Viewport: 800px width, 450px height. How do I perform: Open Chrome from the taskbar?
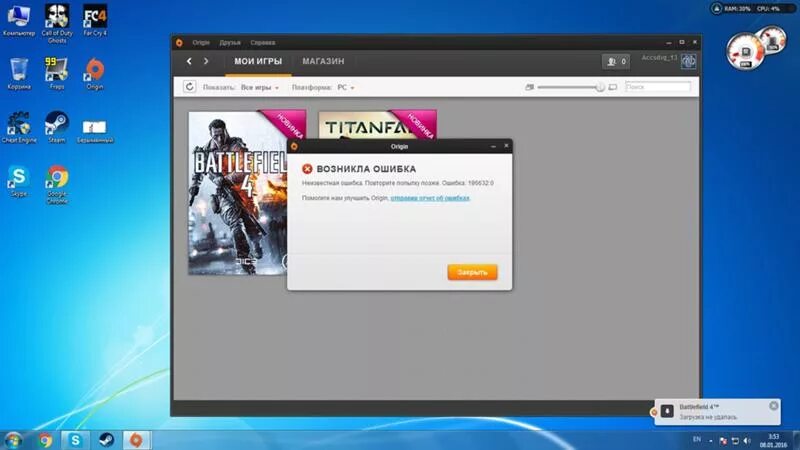pyautogui.click(x=45, y=440)
